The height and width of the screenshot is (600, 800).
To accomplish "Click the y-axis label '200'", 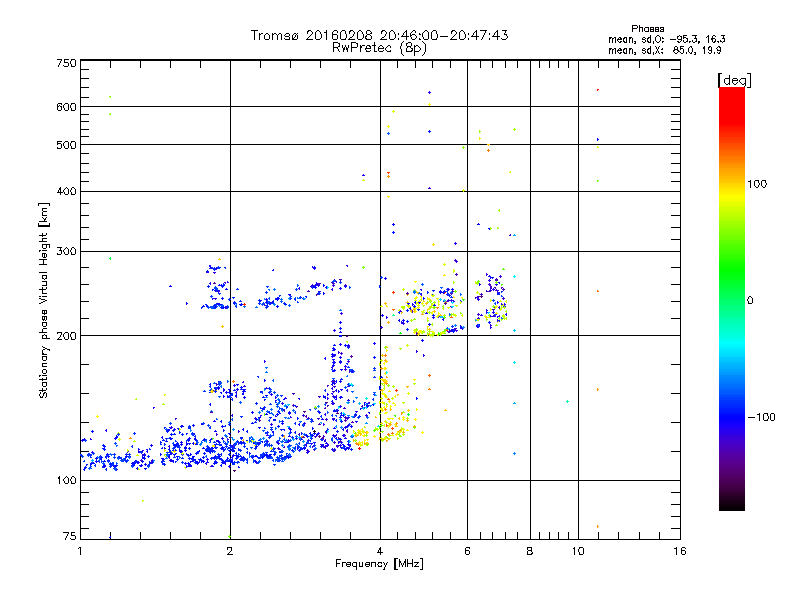I will (x=66, y=336).
